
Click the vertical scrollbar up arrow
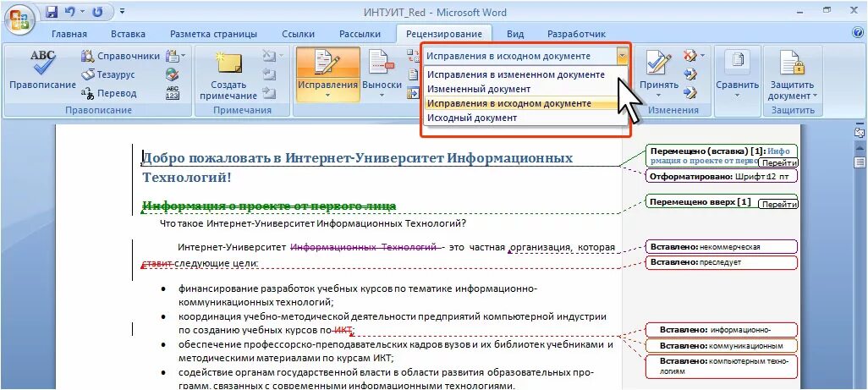tap(860, 149)
